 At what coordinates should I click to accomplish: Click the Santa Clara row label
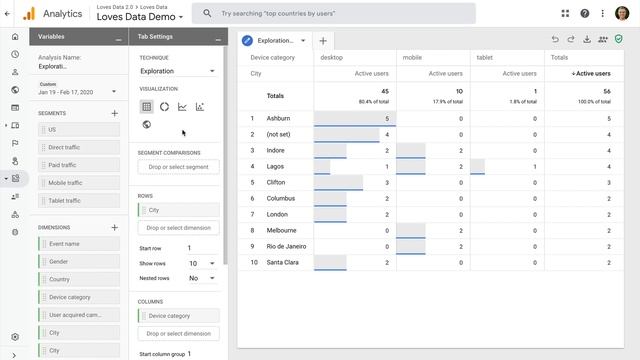tap(282, 262)
